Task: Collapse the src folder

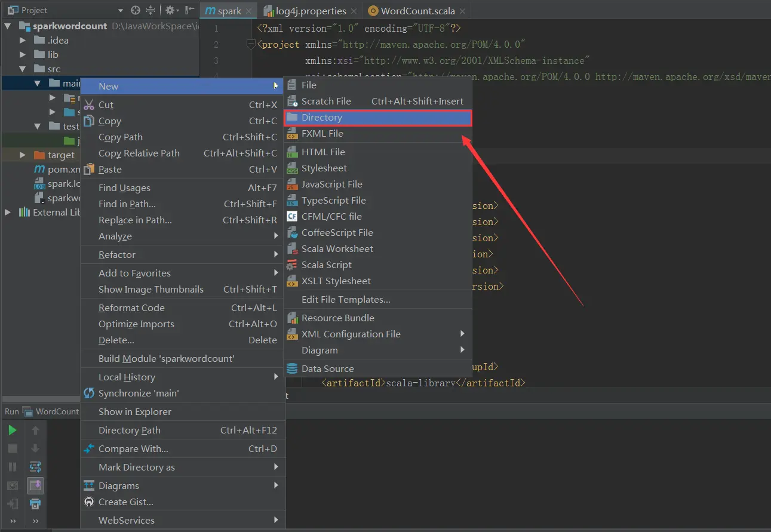Action: 23,69
